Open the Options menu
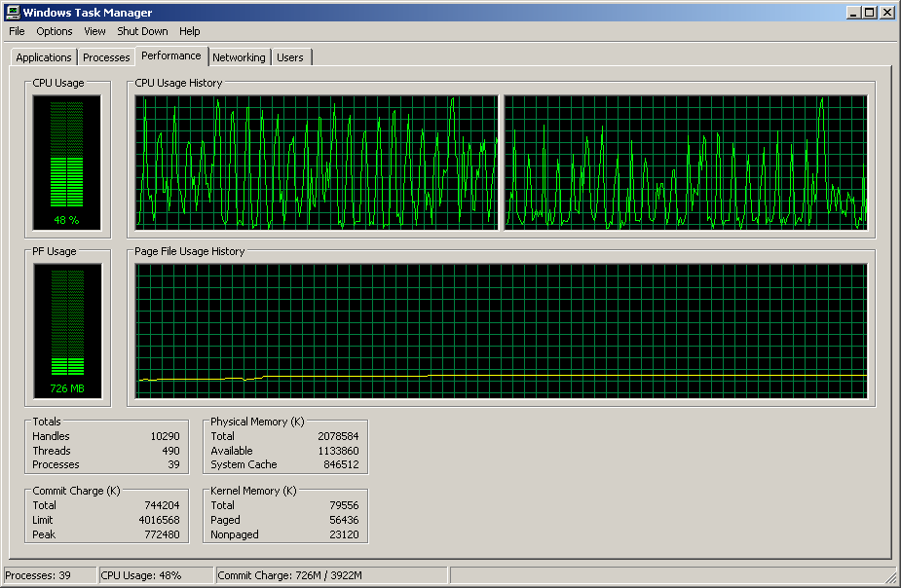 click(55, 31)
